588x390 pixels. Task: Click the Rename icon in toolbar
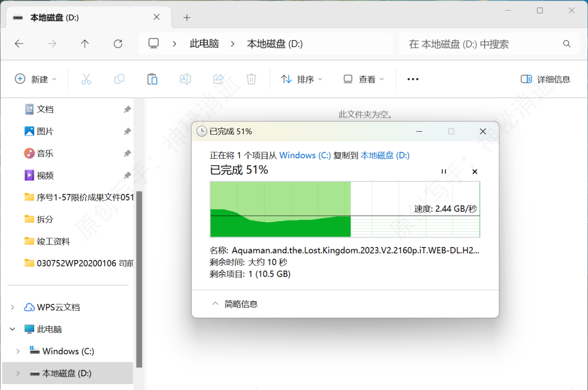coord(185,79)
